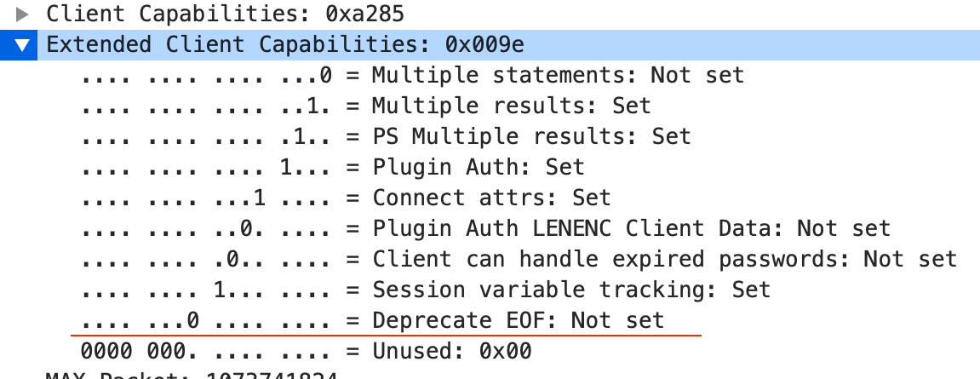The image size is (980, 379).
Task: Highlight the PS Multiple results flag
Action: pyautogui.click(x=531, y=136)
